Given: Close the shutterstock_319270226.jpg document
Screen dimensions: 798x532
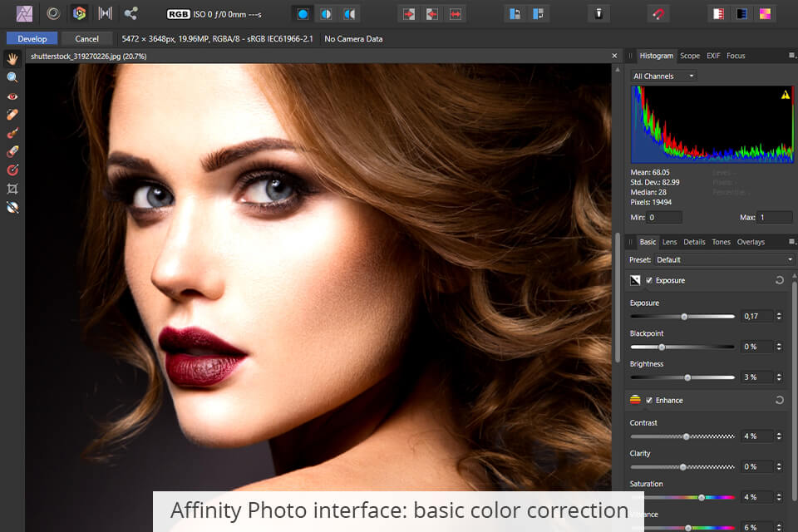Looking at the screenshot, I should tap(614, 56).
